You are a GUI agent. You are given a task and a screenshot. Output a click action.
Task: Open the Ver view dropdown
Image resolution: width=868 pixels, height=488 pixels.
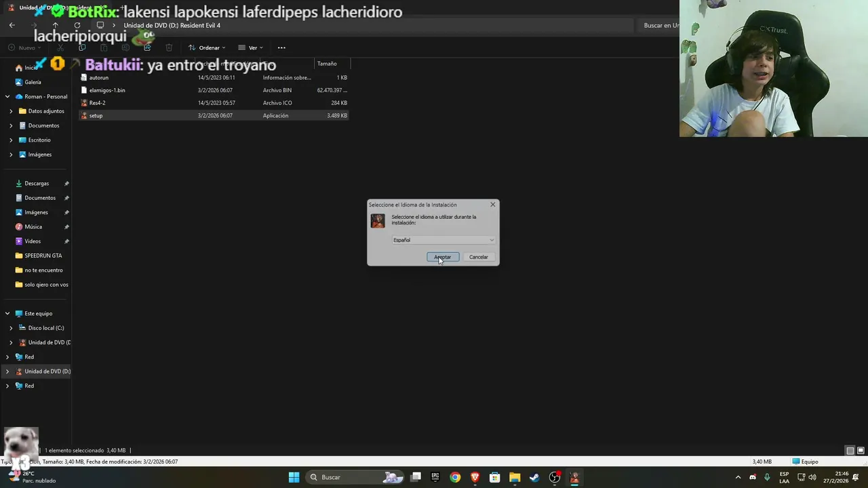tap(250, 47)
